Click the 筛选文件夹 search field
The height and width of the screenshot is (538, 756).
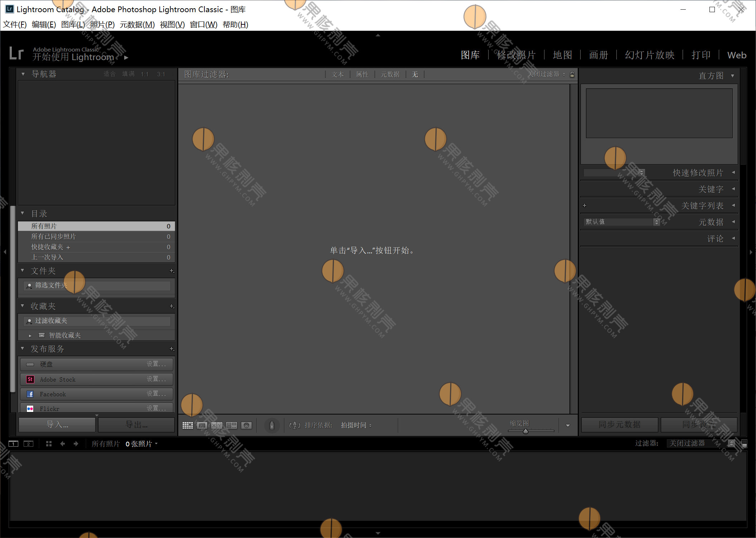[x=97, y=286]
